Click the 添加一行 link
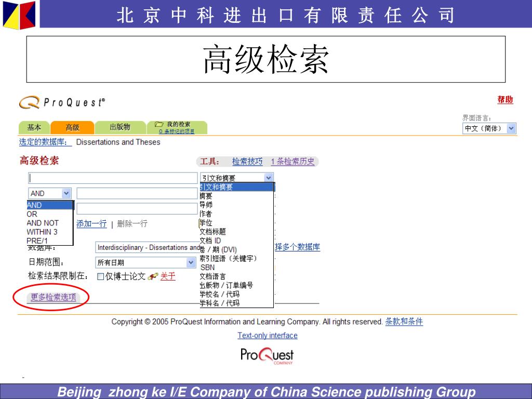Screen dimensions: 532x399 91,223
